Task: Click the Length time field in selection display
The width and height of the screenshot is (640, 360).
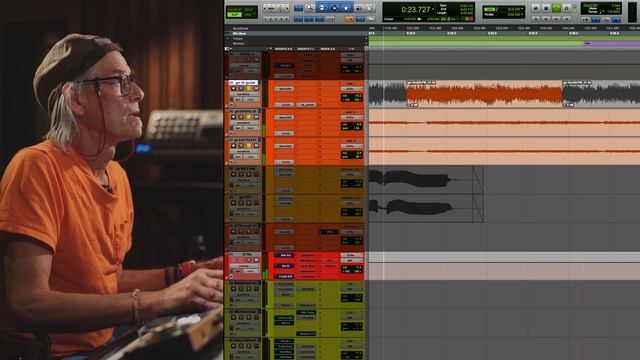Action: pos(467,13)
